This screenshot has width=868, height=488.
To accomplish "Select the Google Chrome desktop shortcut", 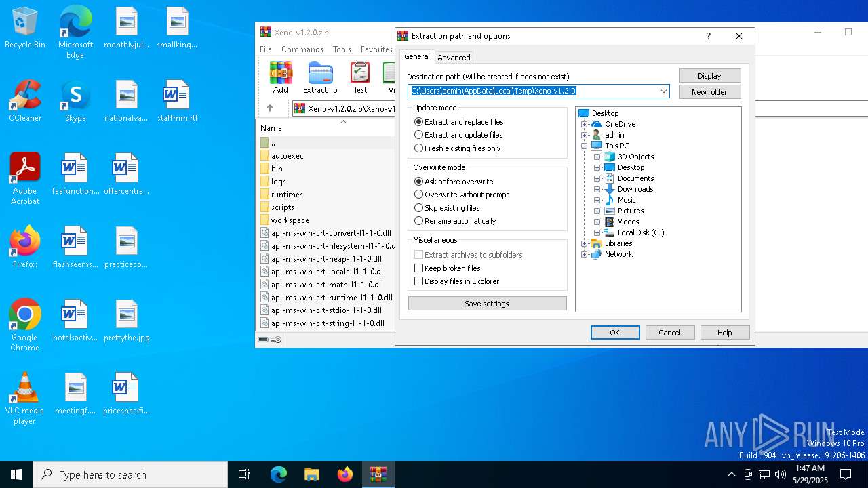I will click(x=25, y=325).
